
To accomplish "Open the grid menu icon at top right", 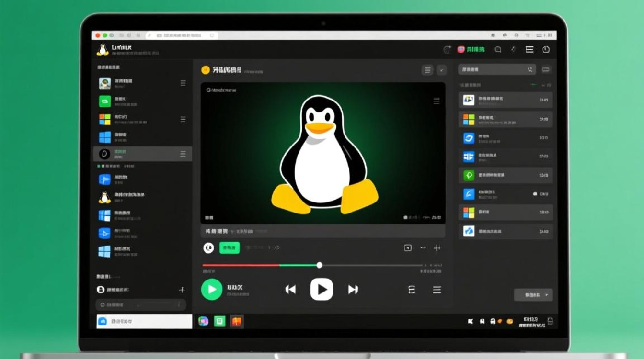I will pos(529,49).
